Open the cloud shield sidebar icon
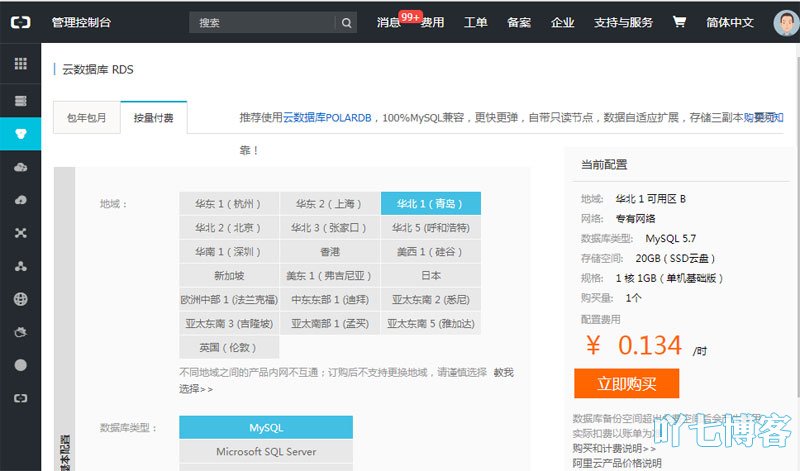 (20, 332)
